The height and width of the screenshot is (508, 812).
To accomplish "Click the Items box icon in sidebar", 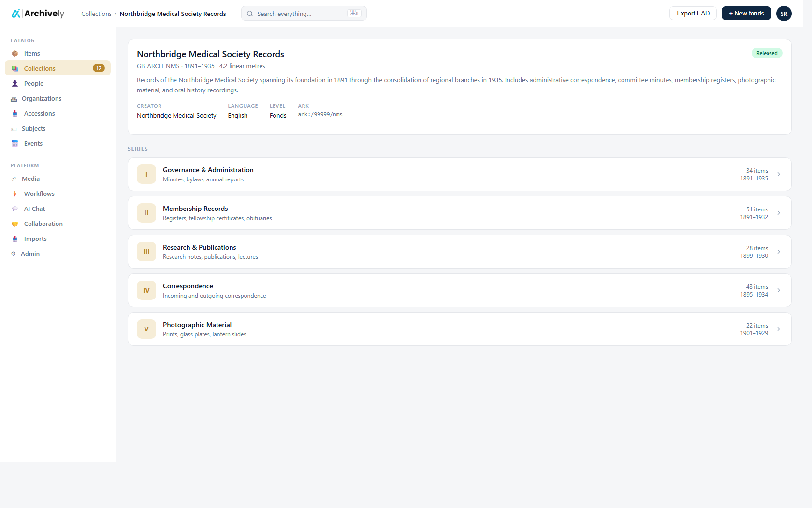I will pos(15,54).
